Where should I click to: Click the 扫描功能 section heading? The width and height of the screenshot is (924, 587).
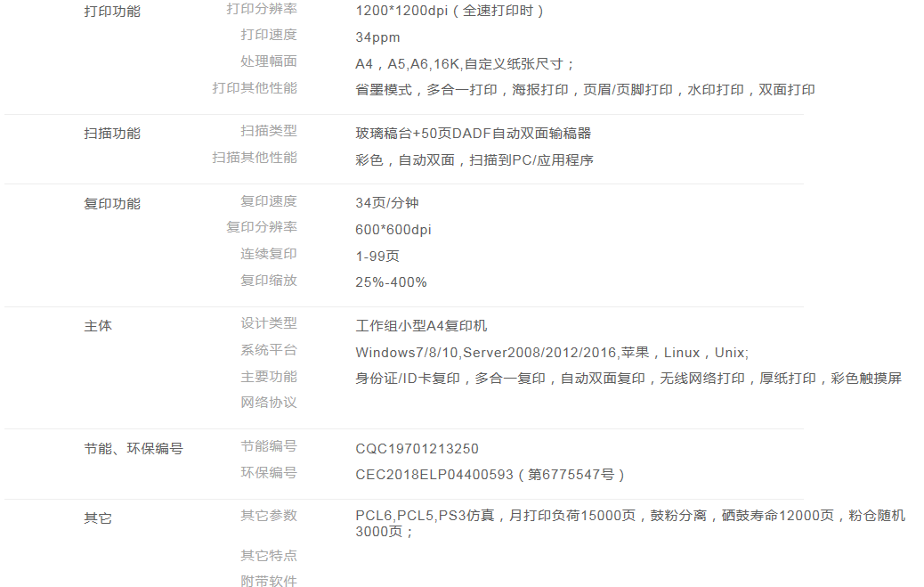(111, 134)
